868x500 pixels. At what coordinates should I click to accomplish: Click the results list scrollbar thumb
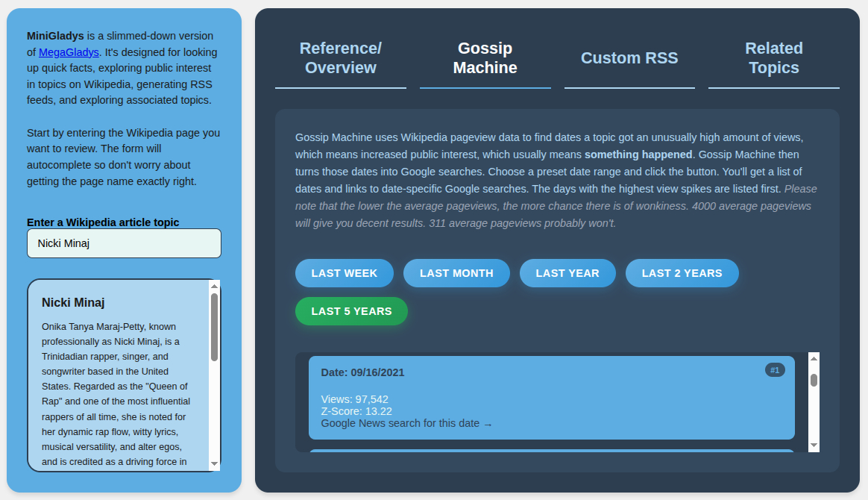click(814, 380)
